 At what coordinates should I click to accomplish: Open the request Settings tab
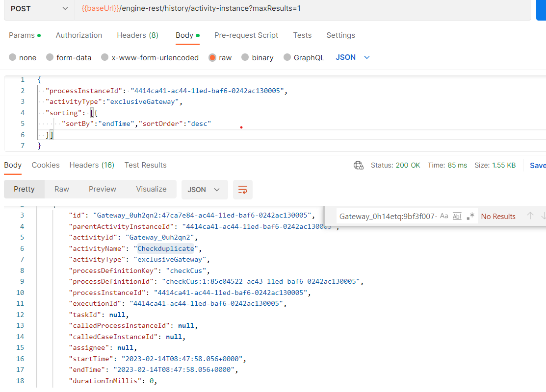[x=340, y=35]
